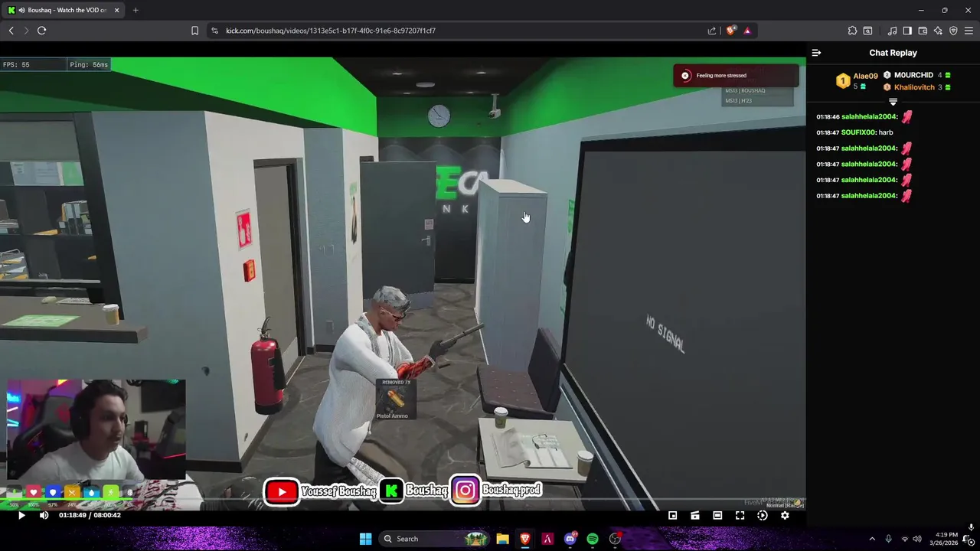Open Khalilovitch on the leaderboard
Viewport: 980px width, 551px height.
914,87
